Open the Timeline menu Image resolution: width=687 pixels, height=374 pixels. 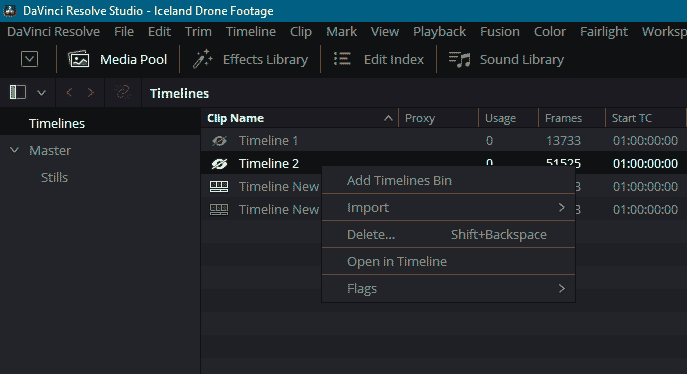point(251,32)
